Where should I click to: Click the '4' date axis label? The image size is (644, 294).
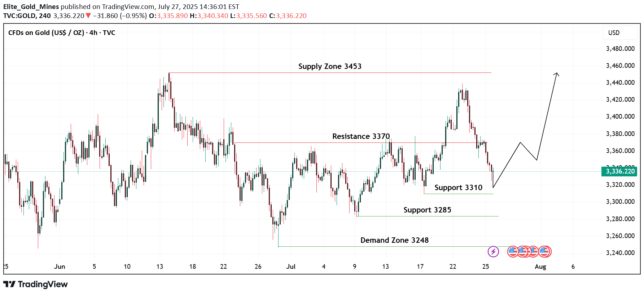coord(324,267)
